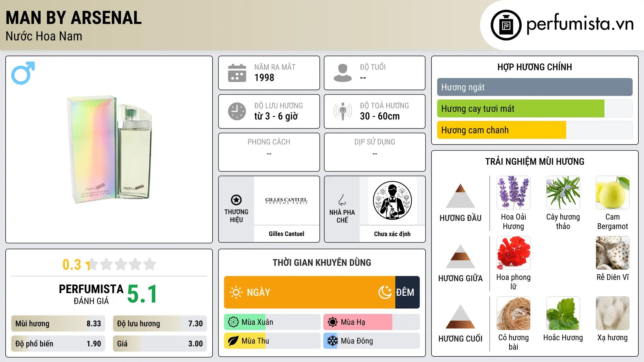This screenshot has width=644, height=362.
Task: Click the sillage value 30 - 60cm
Action: click(x=380, y=116)
